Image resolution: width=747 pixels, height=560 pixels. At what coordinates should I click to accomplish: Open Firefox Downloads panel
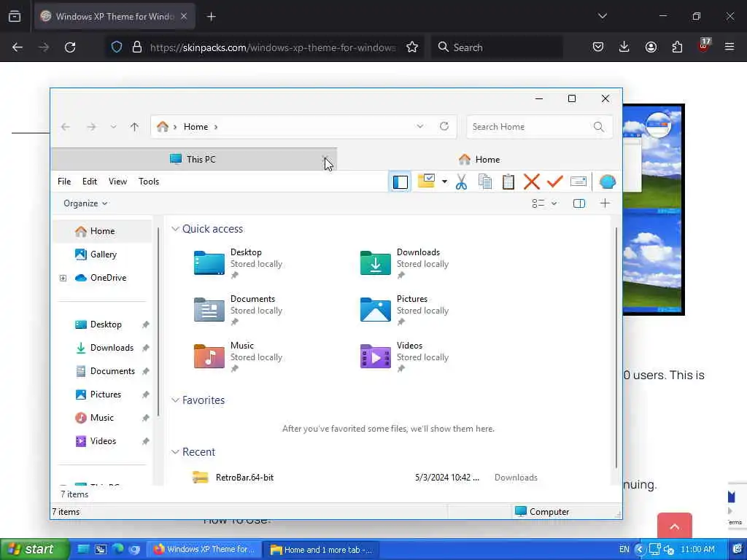coord(624,47)
